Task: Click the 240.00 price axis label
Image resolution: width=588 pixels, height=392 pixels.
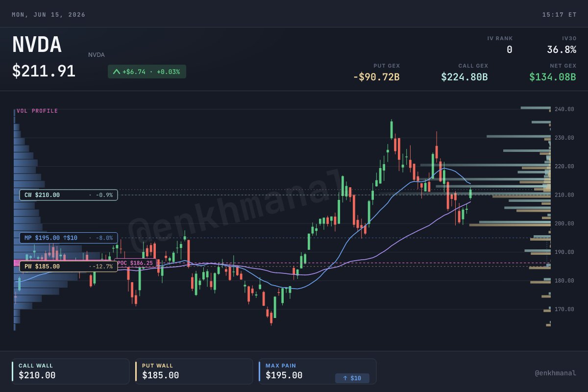Action: coord(564,109)
